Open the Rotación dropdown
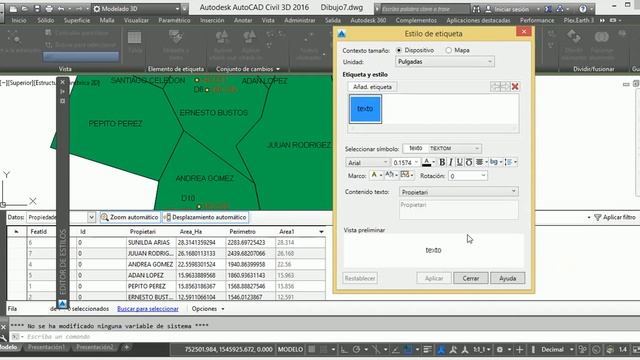This screenshot has height=360, width=640. tap(468, 176)
